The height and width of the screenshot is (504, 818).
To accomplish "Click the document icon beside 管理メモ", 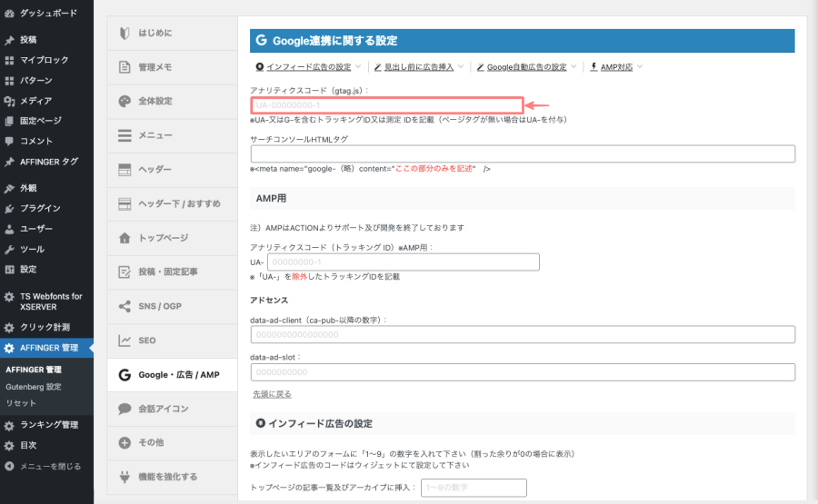I will tap(125, 67).
